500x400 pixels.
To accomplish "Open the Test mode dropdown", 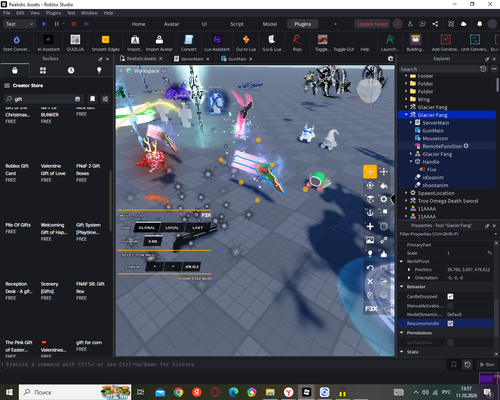I will coord(19,24).
